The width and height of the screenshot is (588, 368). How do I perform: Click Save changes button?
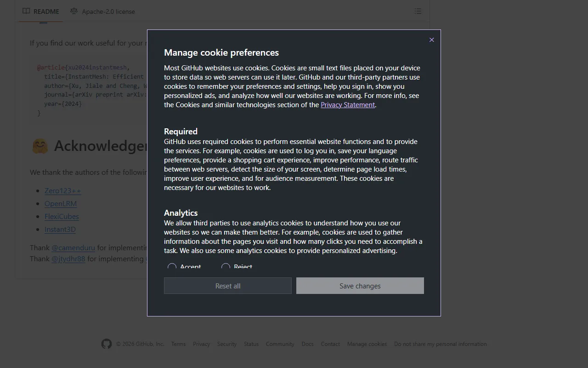(x=360, y=286)
